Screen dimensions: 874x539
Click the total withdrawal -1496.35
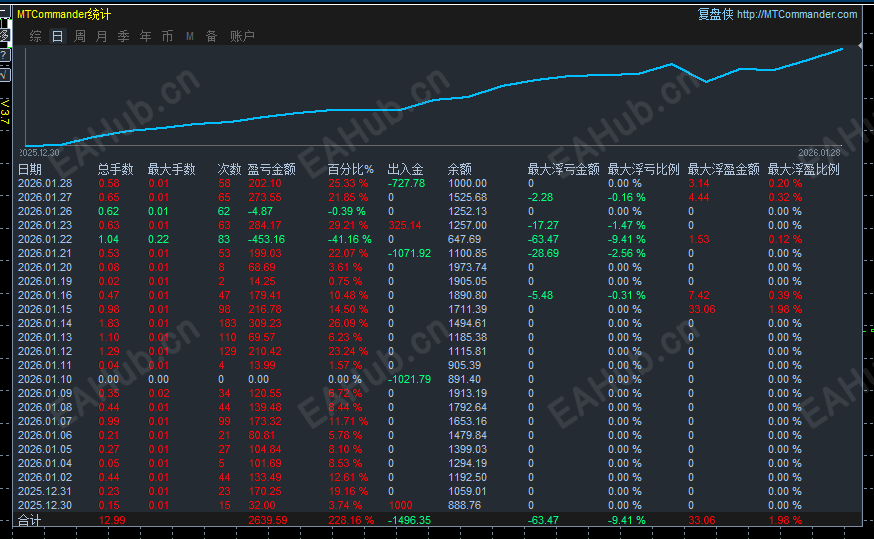coord(410,520)
